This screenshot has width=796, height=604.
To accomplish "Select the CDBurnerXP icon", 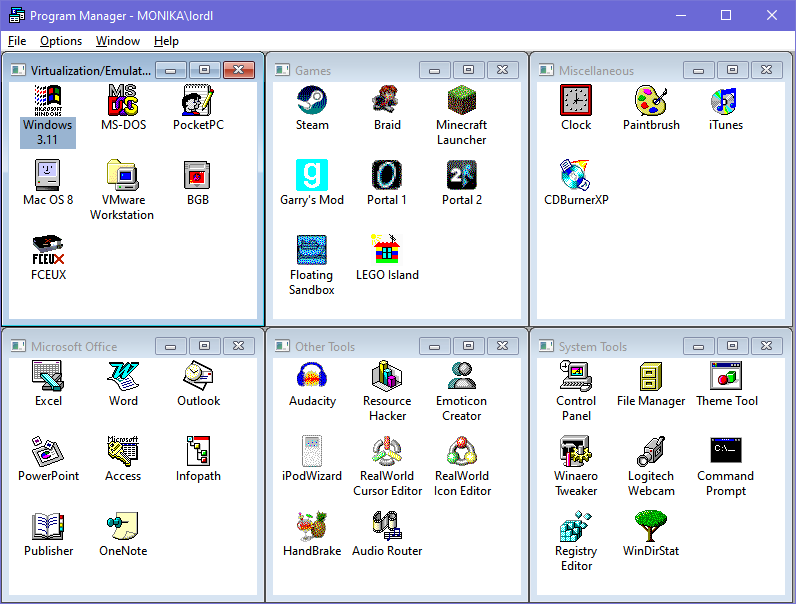I will tap(576, 175).
